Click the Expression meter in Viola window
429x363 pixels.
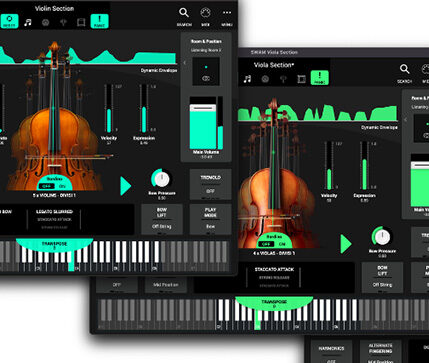(364, 166)
